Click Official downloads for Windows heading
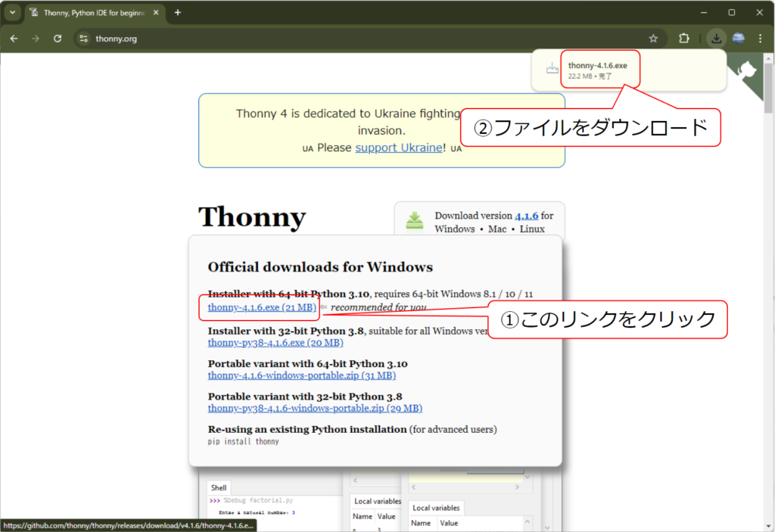Viewport: 775px width, 532px height. [x=320, y=267]
